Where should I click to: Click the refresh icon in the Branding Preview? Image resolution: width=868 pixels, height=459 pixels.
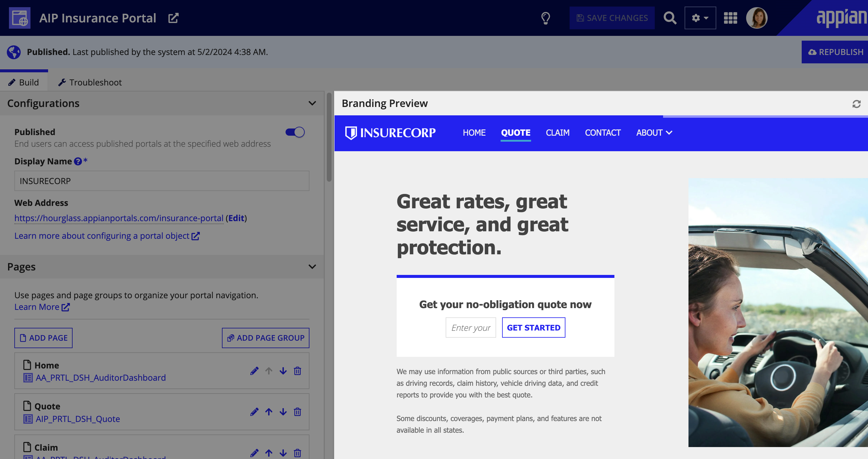[x=857, y=104]
